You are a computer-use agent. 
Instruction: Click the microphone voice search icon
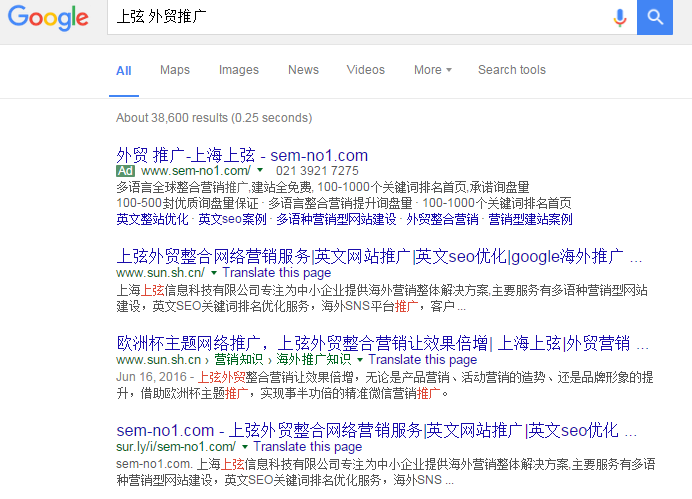coord(620,18)
